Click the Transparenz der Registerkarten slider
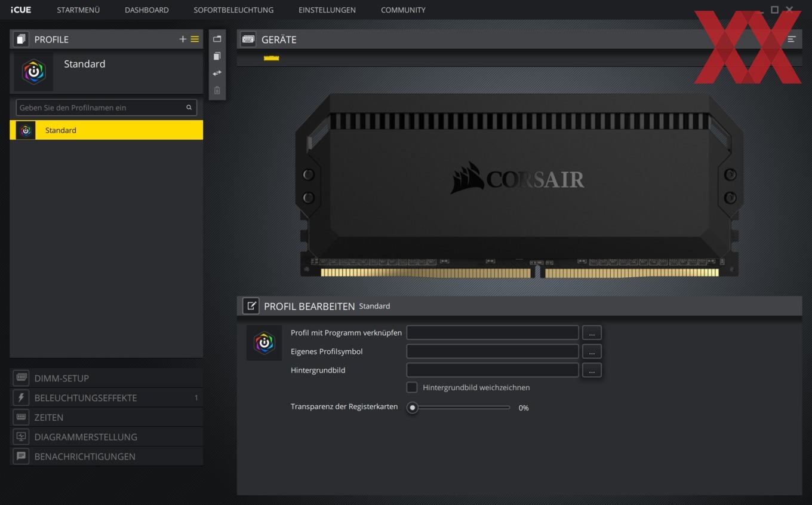 459,408
